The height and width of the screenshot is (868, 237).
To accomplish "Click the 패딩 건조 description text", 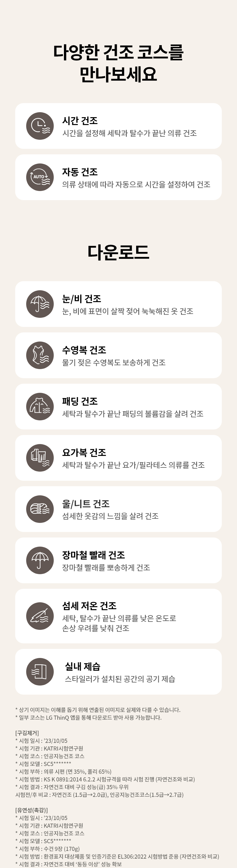I will click(x=133, y=413).
